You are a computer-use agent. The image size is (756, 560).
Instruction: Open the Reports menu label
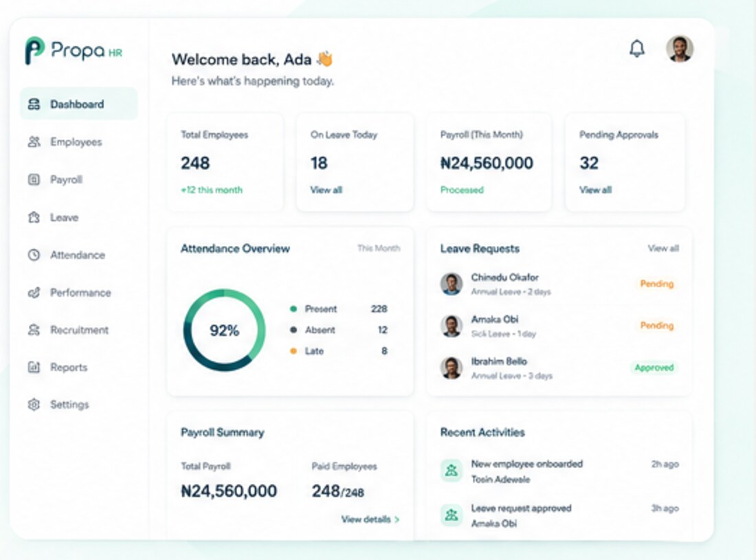tap(69, 367)
